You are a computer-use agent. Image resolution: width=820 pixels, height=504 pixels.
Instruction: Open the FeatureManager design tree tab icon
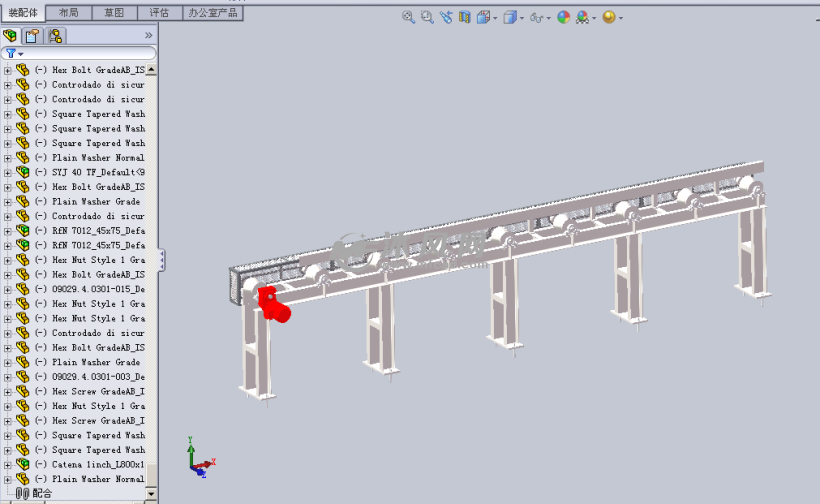click(10, 36)
